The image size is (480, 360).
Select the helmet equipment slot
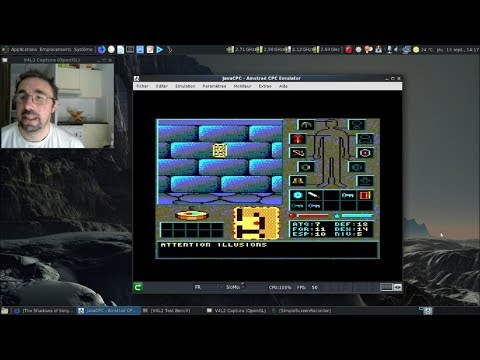pyautogui.click(x=306, y=125)
